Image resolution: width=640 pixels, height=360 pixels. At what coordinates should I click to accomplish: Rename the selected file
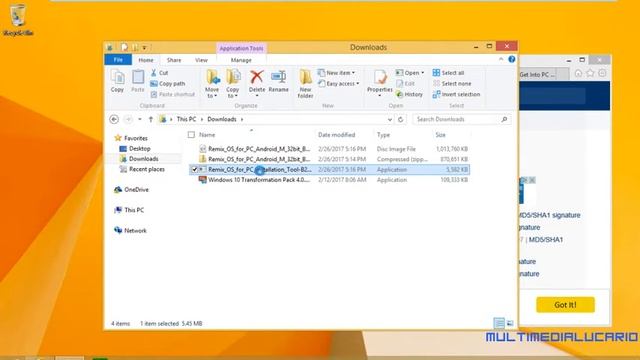pos(279,81)
